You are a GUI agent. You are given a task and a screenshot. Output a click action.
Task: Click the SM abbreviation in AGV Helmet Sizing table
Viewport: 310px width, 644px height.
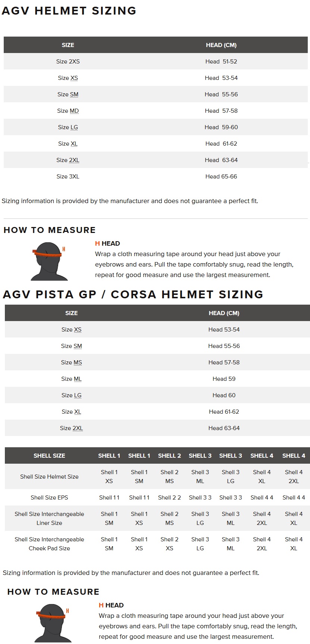(x=74, y=94)
